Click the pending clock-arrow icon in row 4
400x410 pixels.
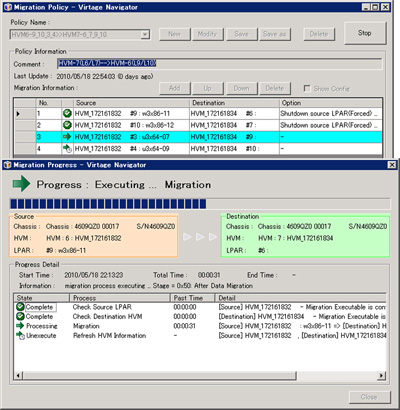67,148
